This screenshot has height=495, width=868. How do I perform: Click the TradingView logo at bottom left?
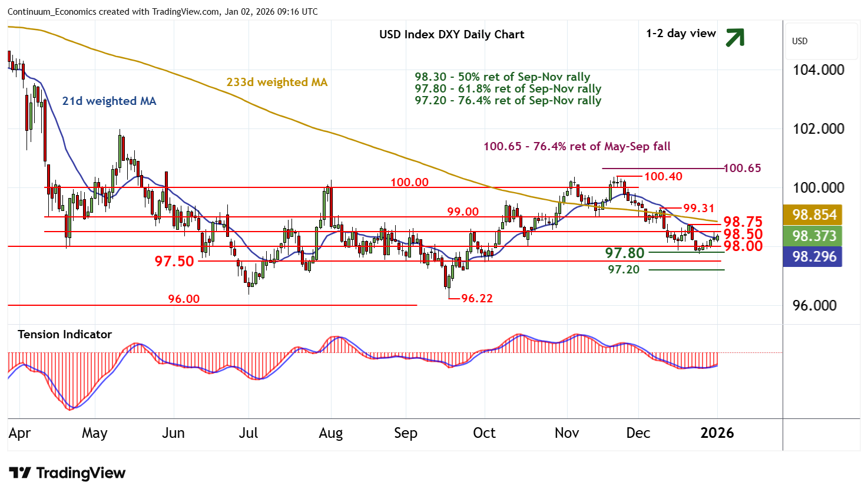click(x=67, y=473)
